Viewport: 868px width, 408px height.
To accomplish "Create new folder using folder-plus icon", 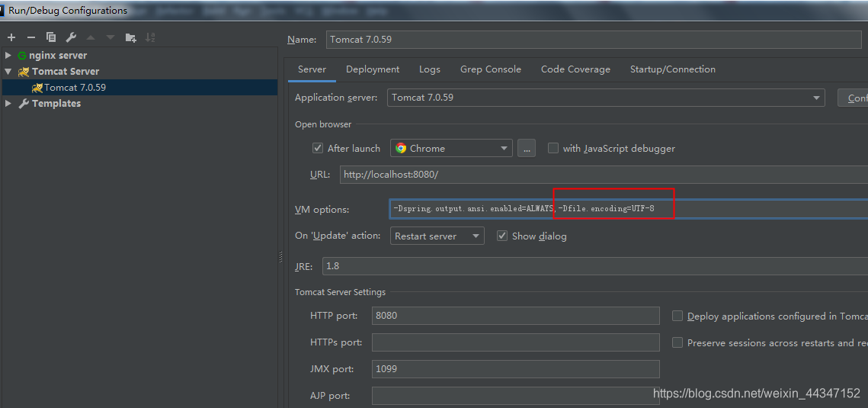I will pos(130,37).
